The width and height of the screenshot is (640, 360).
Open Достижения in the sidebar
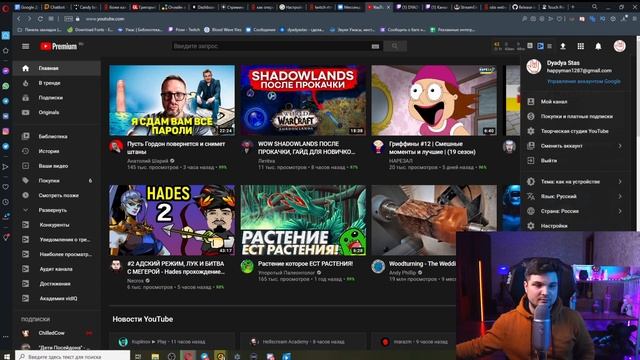pyautogui.click(x=56, y=283)
